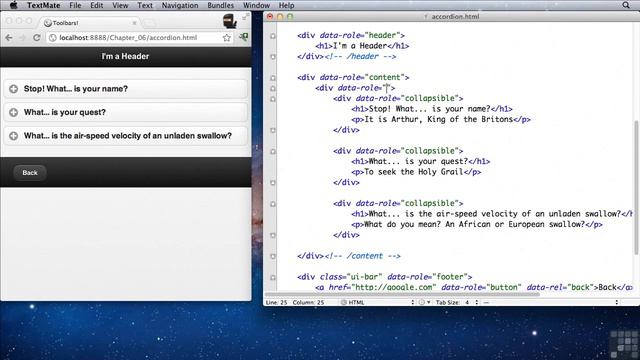640x360 pixels.
Task: Open the Text menu
Action: click(145, 5)
